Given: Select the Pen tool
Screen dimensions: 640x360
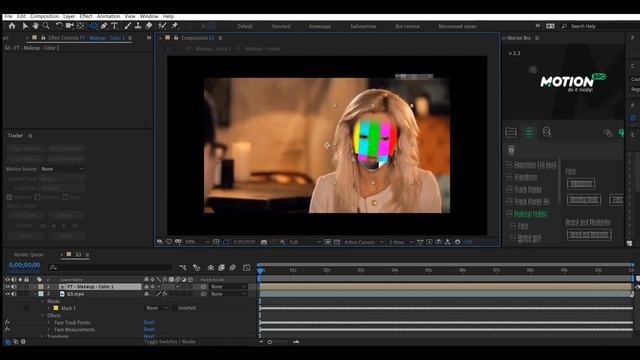Looking at the screenshot, I should click(104, 26).
